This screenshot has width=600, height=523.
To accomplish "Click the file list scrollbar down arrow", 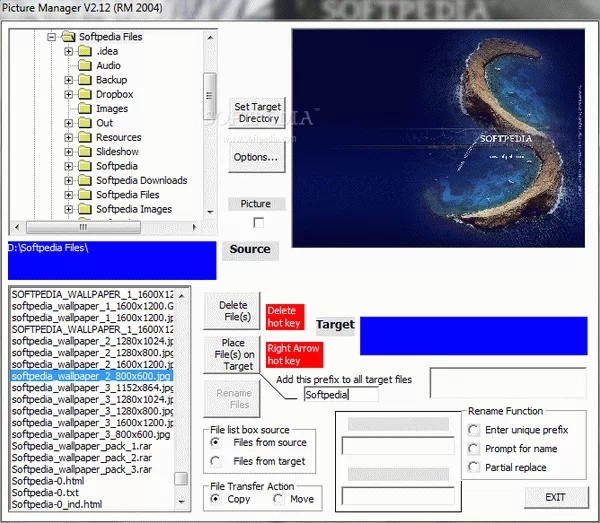I will point(182,502).
